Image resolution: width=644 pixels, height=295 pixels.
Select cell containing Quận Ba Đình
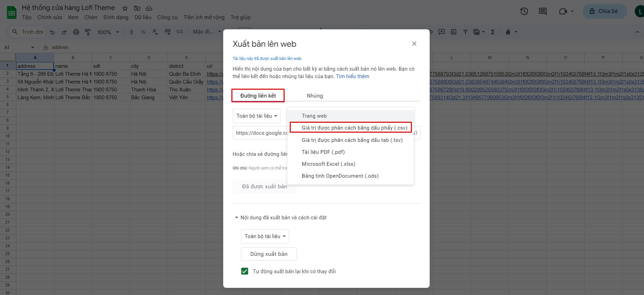[186, 74]
